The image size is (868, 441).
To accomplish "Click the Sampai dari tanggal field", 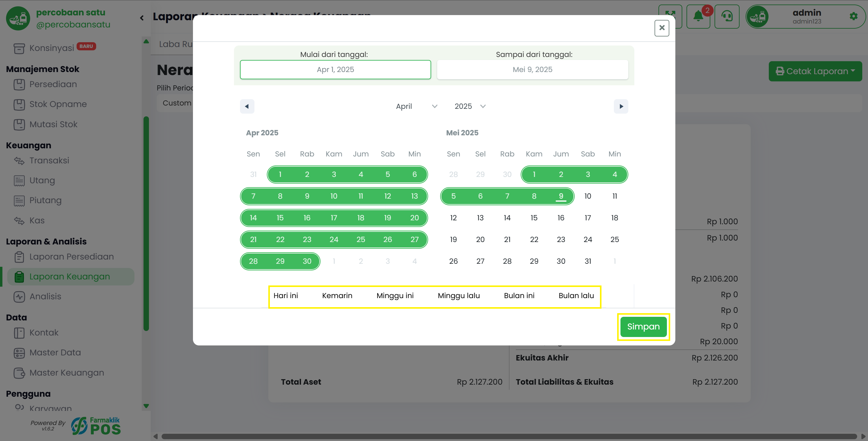I will click(532, 70).
